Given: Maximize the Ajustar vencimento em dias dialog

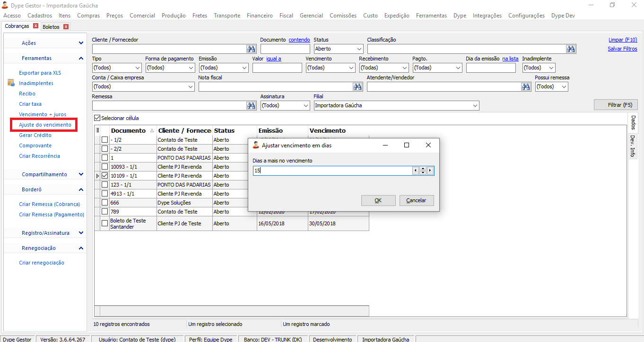Looking at the screenshot, I should point(407,145).
